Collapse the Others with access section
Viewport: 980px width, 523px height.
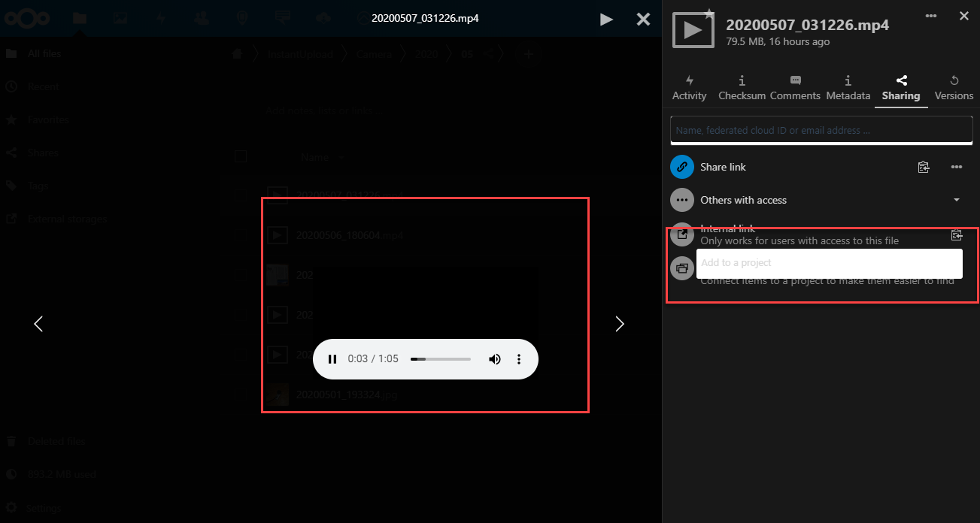click(956, 200)
